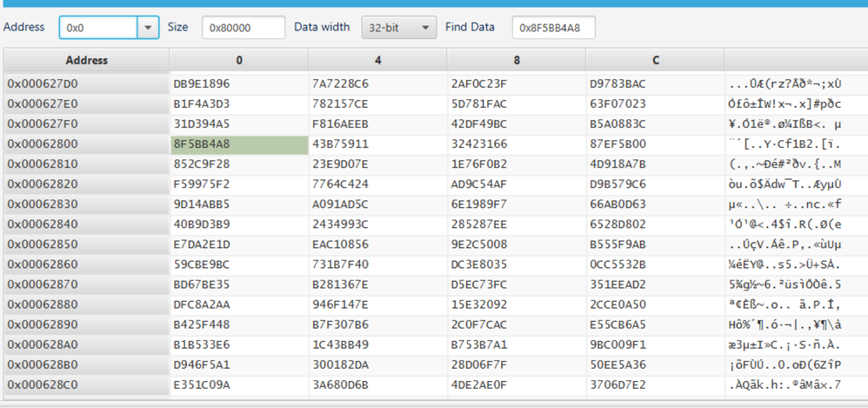
Task: Select highlighted cell 8F5BB4A8
Action: (x=239, y=144)
